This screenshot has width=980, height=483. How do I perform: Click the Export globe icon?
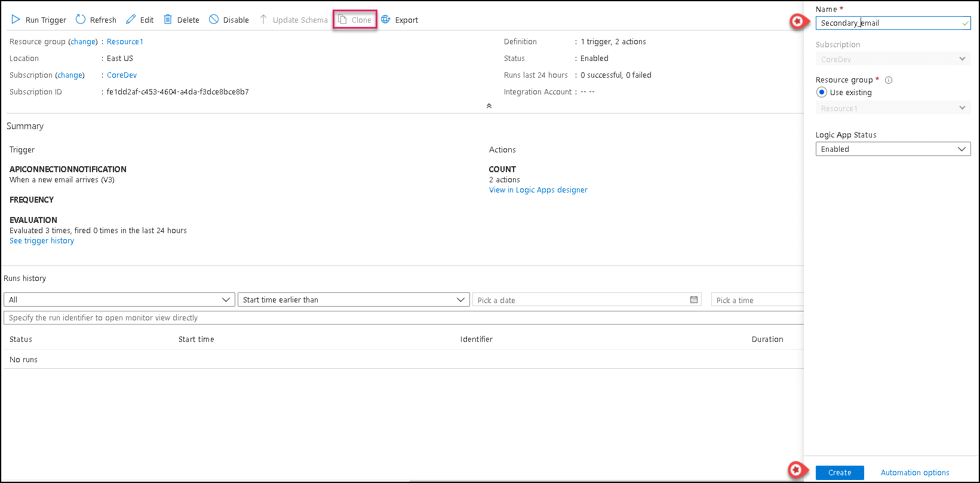click(x=386, y=20)
